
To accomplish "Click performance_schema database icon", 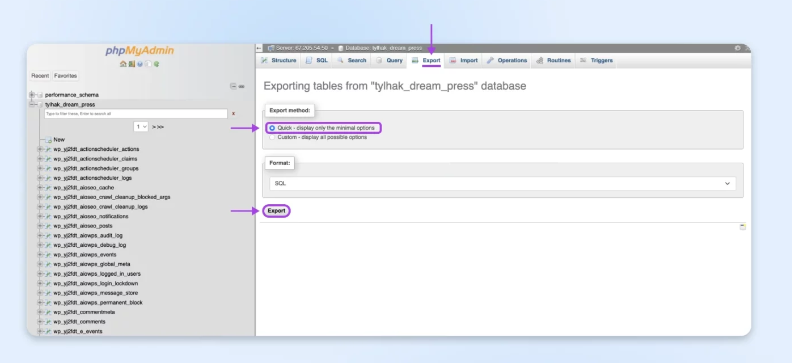I will tap(40, 95).
